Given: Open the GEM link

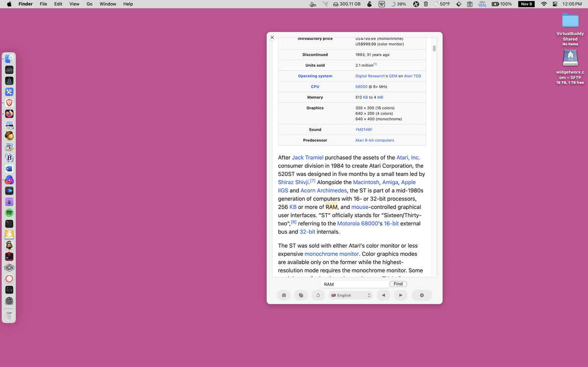Looking at the screenshot, I should coord(393,76).
